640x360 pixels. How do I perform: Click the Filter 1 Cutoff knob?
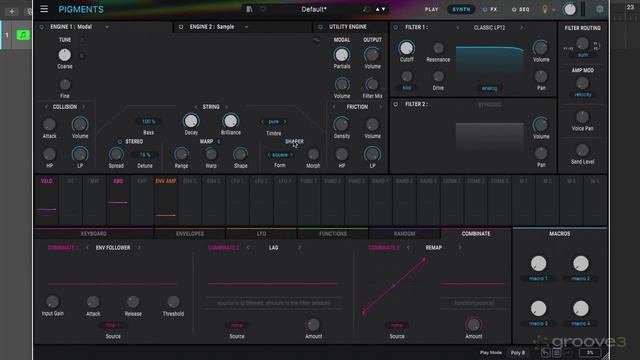(x=406, y=48)
